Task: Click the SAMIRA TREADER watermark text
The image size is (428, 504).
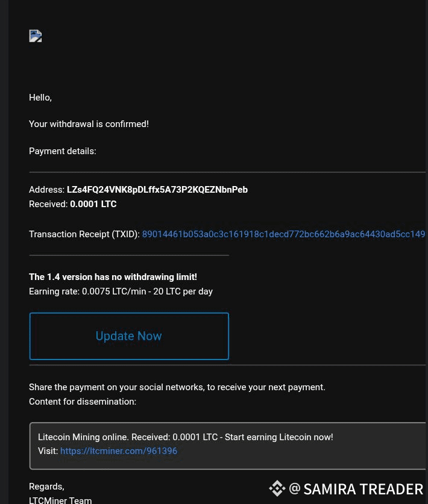Action: click(x=363, y=489)
